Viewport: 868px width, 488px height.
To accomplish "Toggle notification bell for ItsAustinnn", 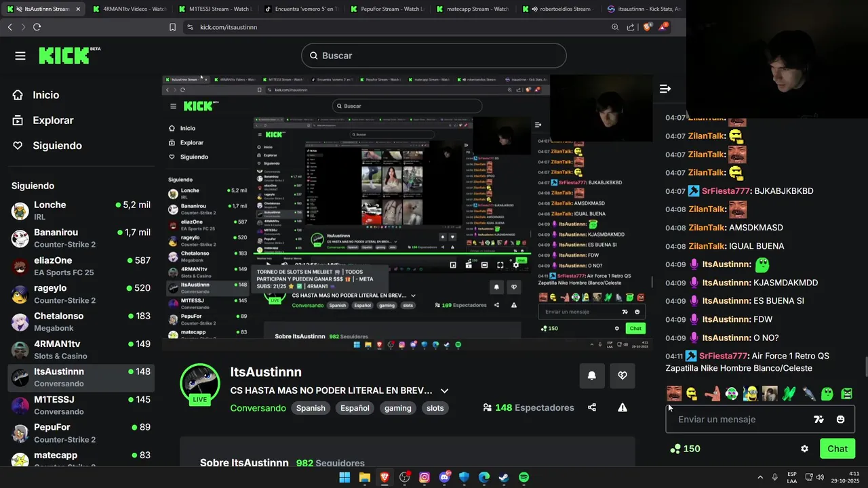I will coord(591,375).
